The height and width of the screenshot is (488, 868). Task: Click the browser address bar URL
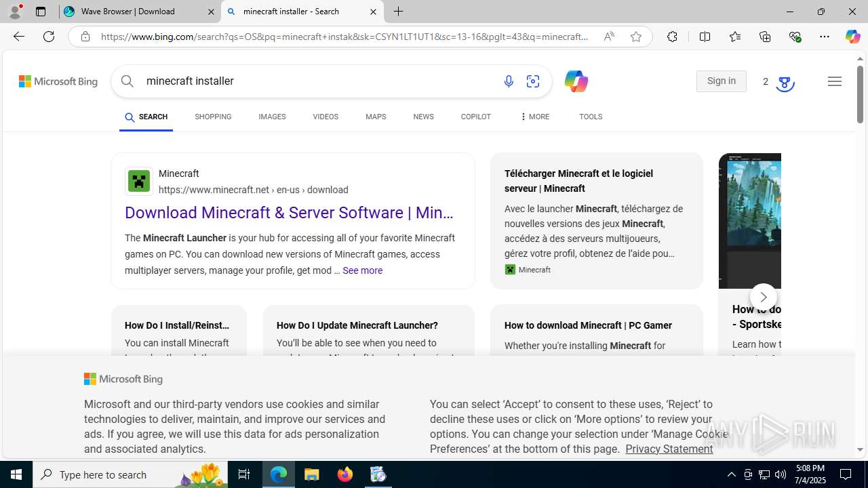coord(344,37)
